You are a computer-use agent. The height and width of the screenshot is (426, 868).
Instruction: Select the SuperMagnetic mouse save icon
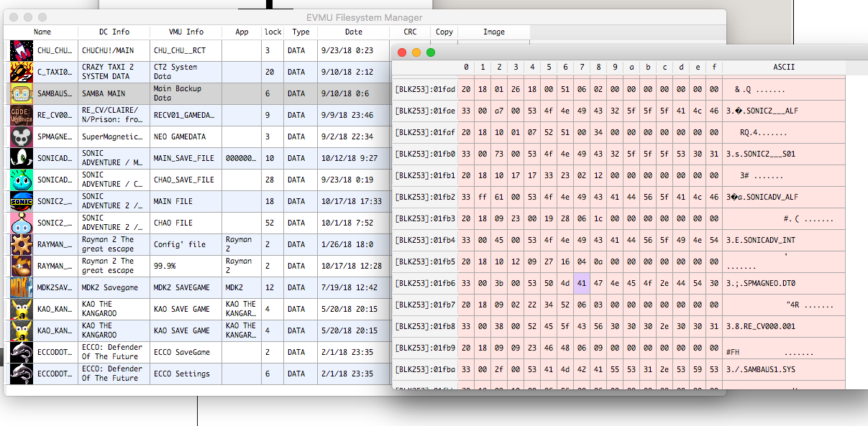pos(22,136)
